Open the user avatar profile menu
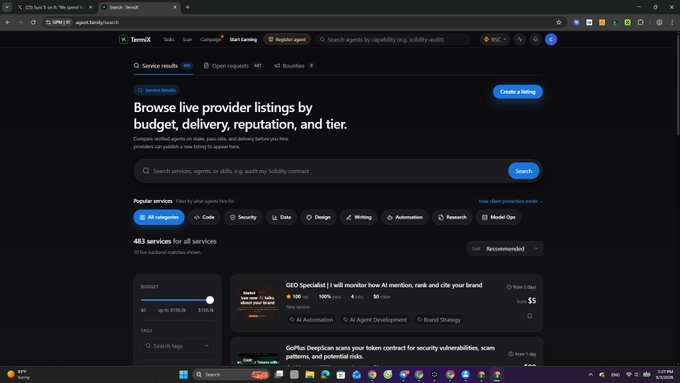Image resolution: width=680 pixels, height=383 pixels. (551, 39)
